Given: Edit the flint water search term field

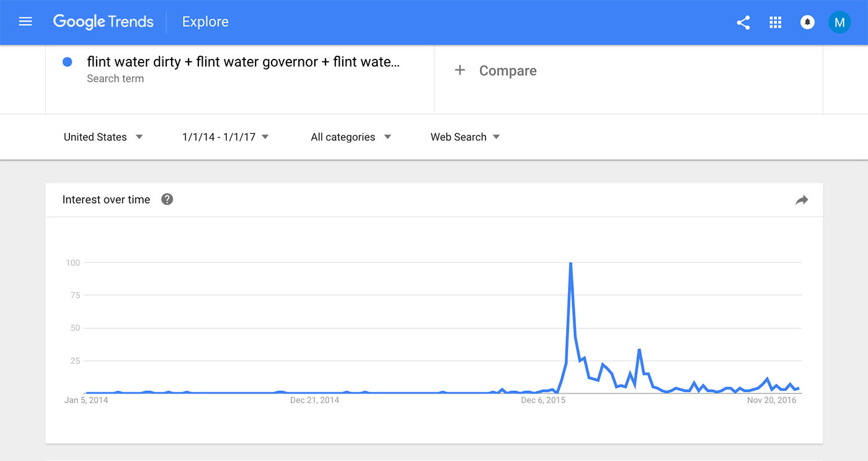Looking at the screenshot, I should pyautogui.click(x=243, y=62).
